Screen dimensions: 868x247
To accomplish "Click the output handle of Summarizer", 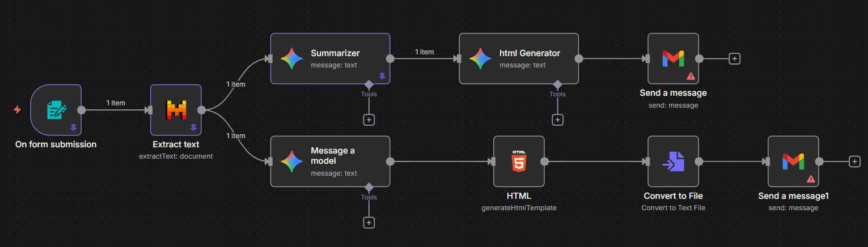I will (x=390, y=58).
